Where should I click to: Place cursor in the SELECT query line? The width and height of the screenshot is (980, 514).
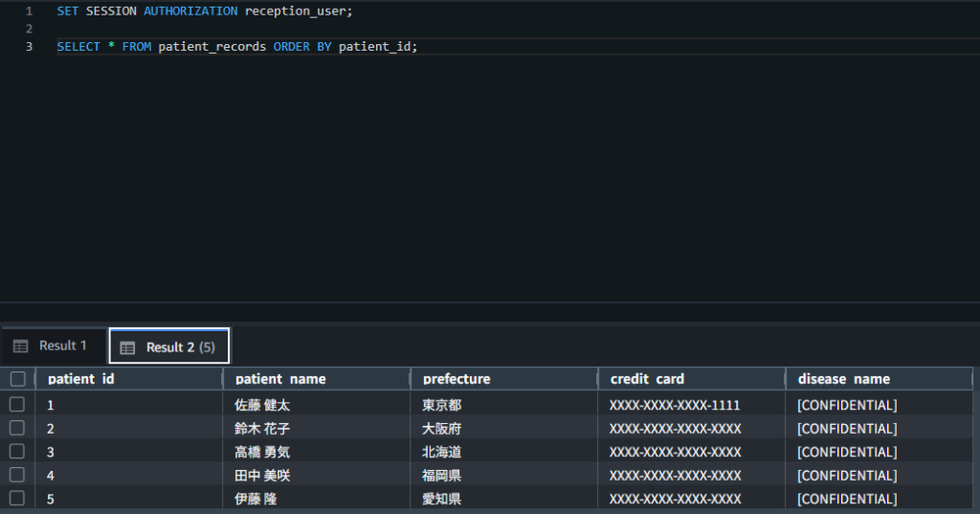237,47
